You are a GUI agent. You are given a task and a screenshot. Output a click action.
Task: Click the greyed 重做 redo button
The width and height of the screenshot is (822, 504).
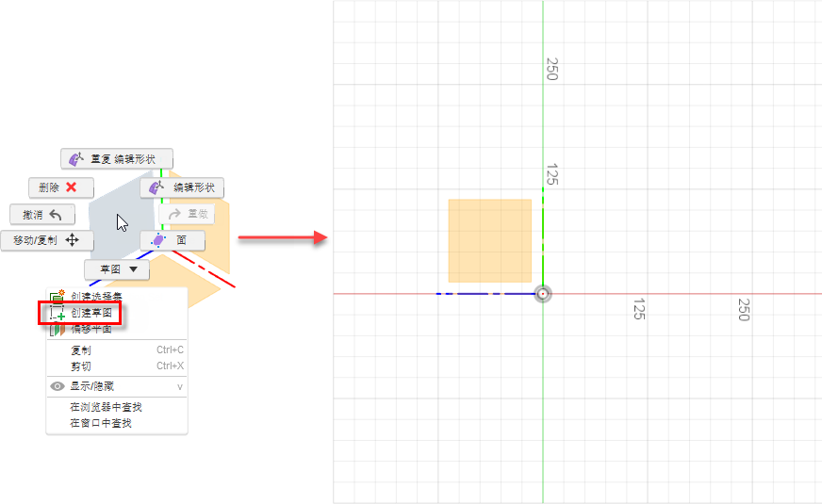187,214
